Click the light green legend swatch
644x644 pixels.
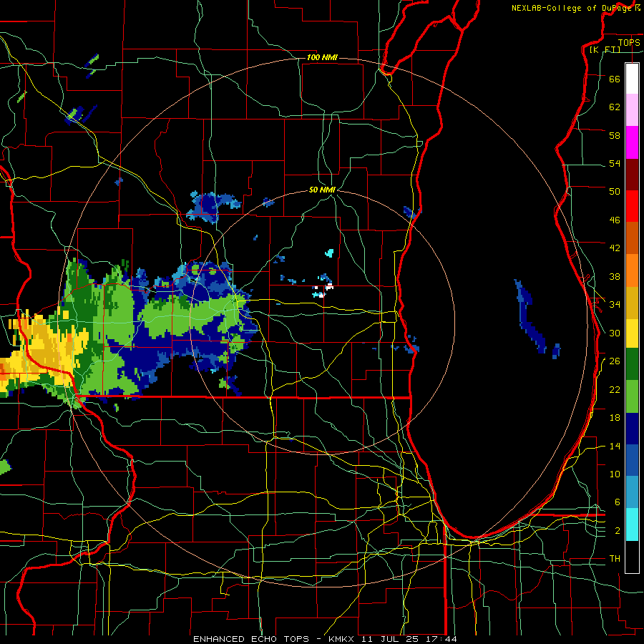coord(632,396)
